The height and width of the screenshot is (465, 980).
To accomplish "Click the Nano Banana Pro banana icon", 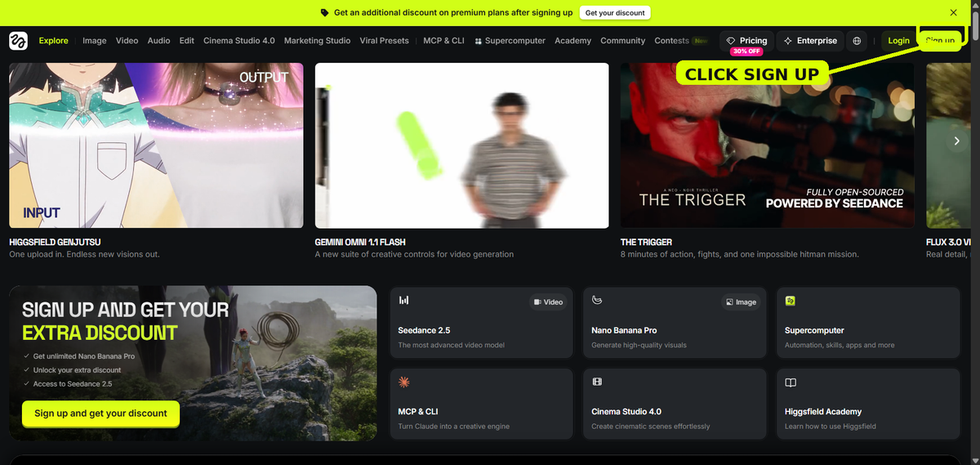I will tap(597, 300).
